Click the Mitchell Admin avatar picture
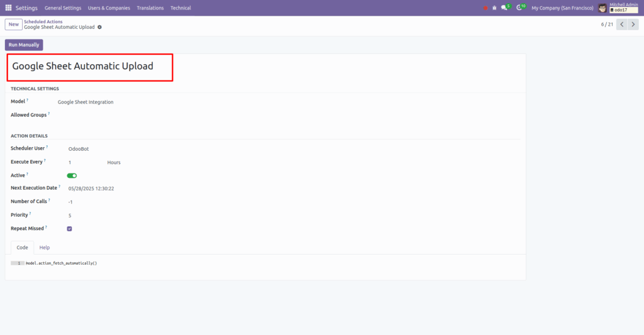This screenshot has width=644, height=335. click(602, 8)
